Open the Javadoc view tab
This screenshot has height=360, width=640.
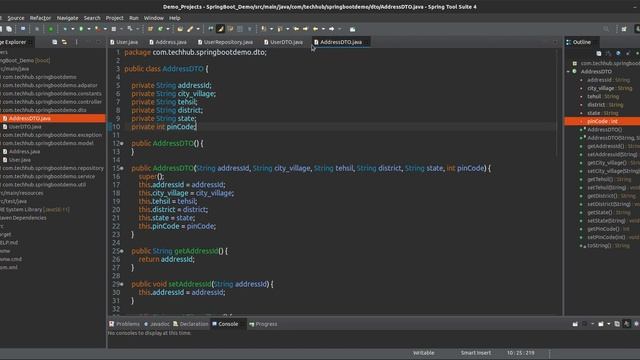[157, 324]
